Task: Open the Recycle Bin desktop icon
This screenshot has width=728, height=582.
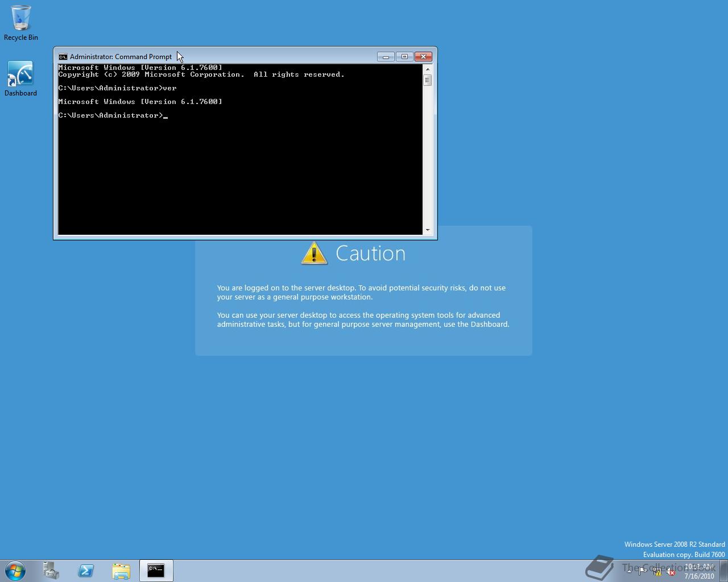Action: [x=21, y=23]
